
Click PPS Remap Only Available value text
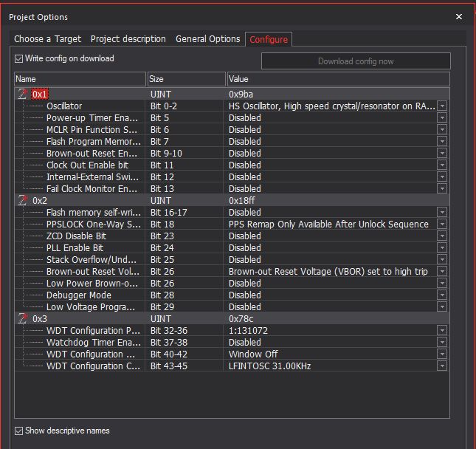point(328,224)
